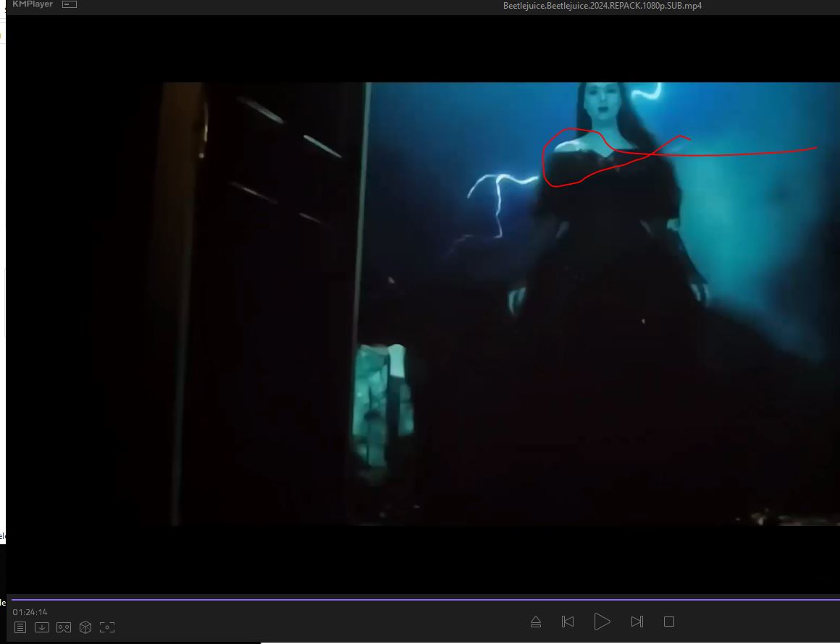This screenshot has height=644, width=840.
Task: Click the screen capture frame icon
Action: point(107,627)
